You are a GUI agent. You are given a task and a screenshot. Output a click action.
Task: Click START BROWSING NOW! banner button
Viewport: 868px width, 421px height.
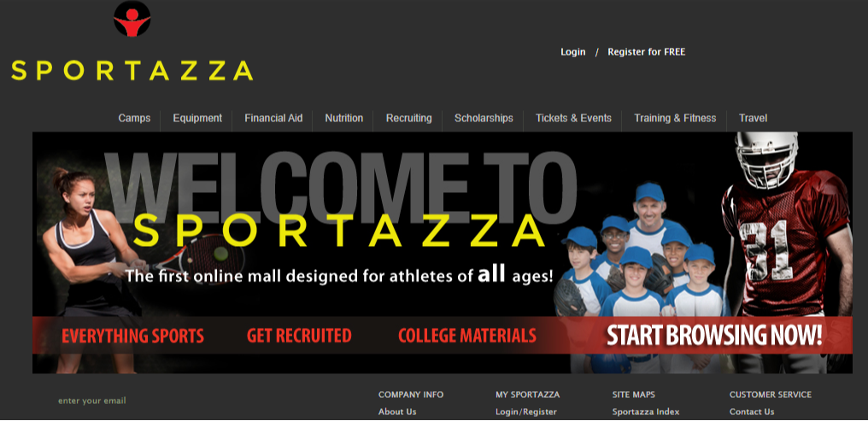[x=714, y=336]
